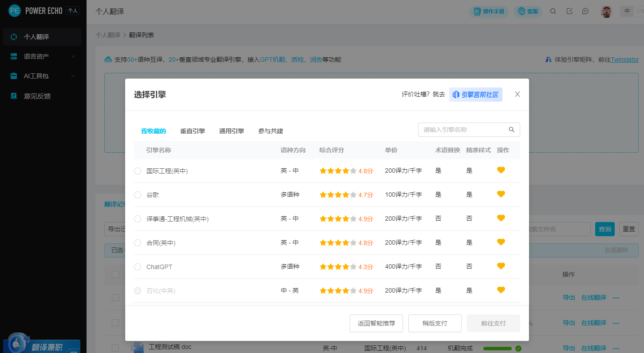Image resolution: width=644 pixels, height=353 pixels.
Task: Unfavorite the 合同(英中) engine heart toggle
Action: pyautogui.click(x=501, y=242)
